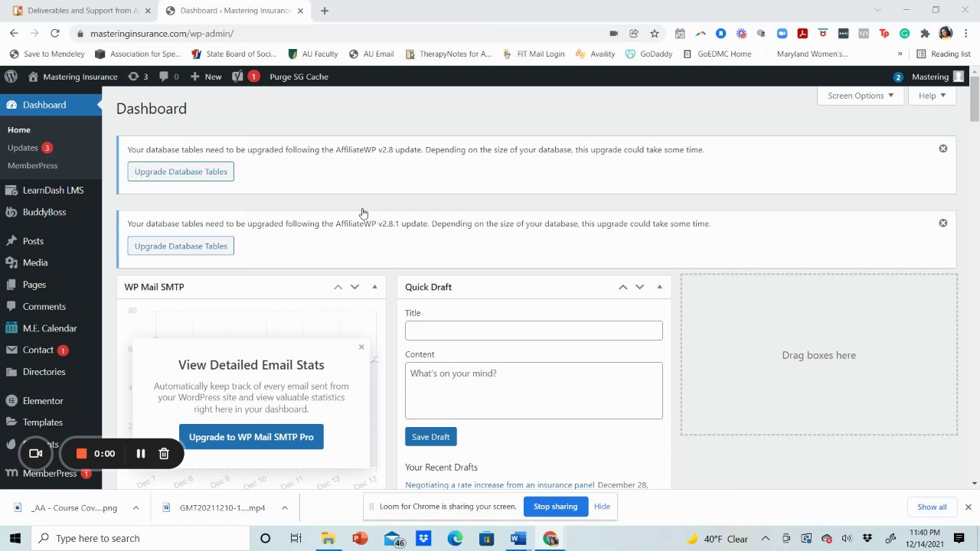Open Posts menu
The image size is (980, 551).
click(51, 240)
